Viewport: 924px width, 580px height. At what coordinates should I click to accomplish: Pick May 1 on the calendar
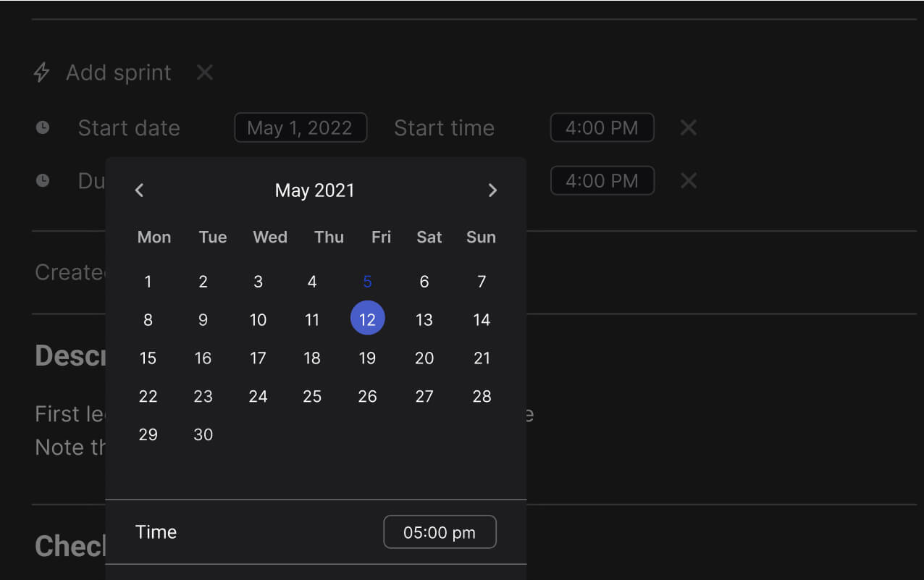point(148,282)
